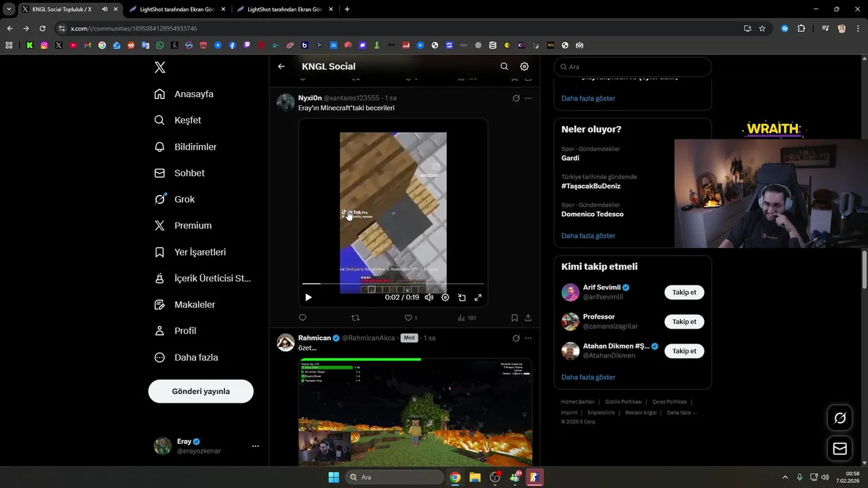Click Grok icon on Rahmican's post
This screenshot has height=488, width=868.
coord(516,338)
